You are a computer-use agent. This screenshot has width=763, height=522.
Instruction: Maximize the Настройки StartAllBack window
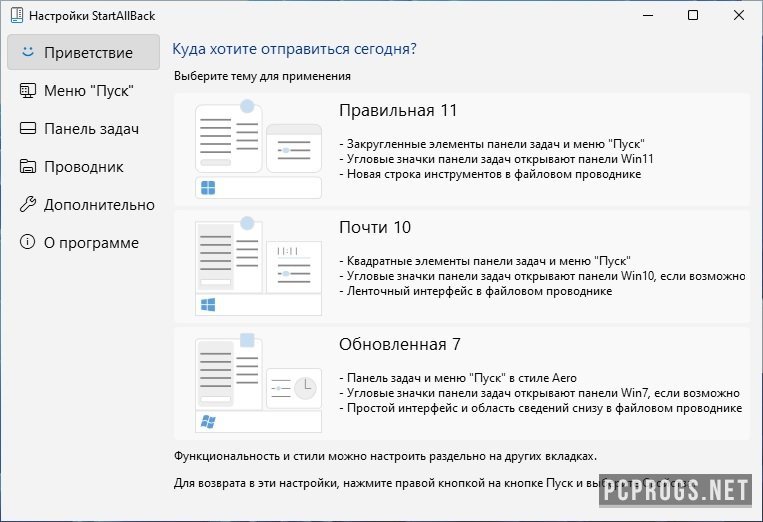[693, 16]
